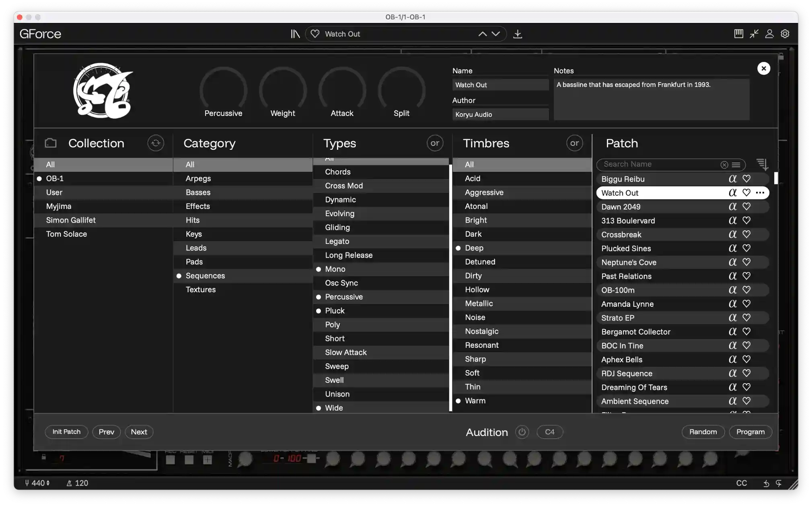The width and height of the screenshot is (812, 506).
Task: Toggle the Mono type filter
Action: (380, 269)
